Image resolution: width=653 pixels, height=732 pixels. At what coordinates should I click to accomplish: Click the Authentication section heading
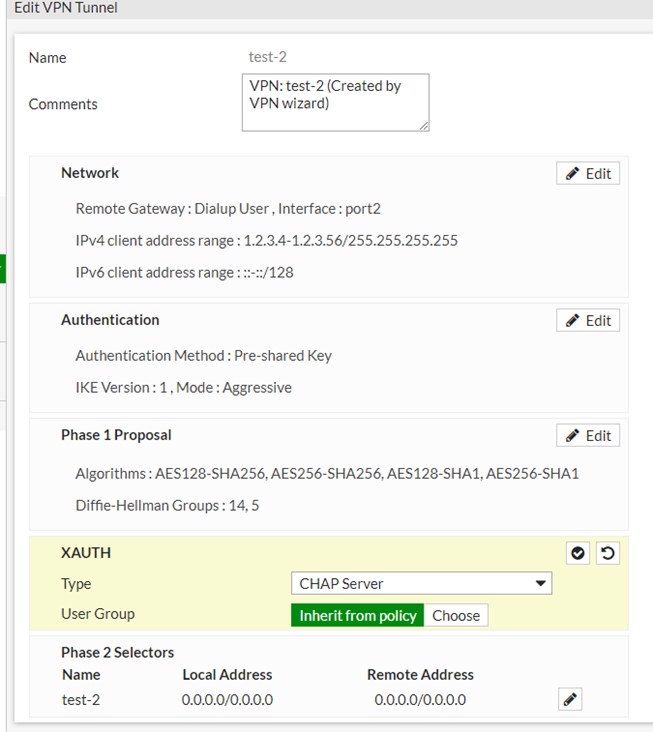(x=110, y=320)
